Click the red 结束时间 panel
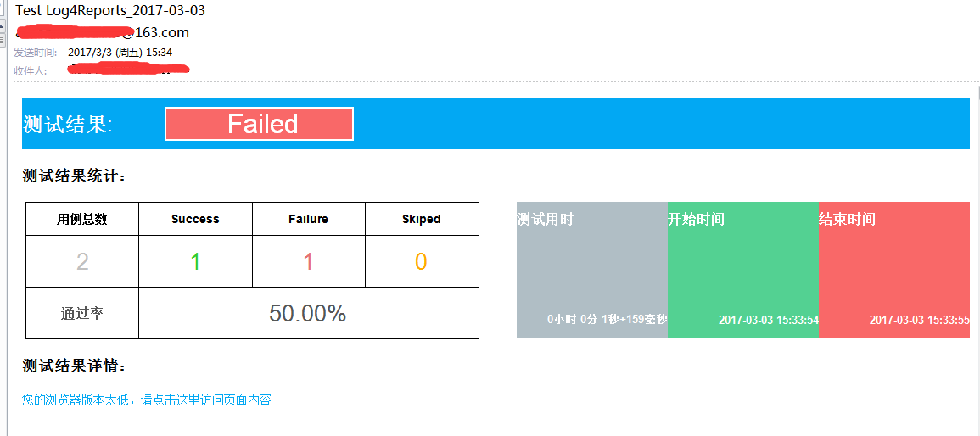 pos(894,270)
